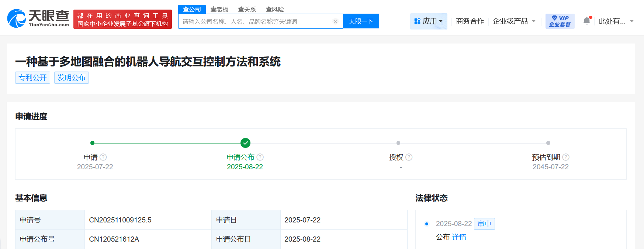The image size is (644, 249).
Task: Click the green 申请公布 progress checkpoint
Action: pos(245,143)
